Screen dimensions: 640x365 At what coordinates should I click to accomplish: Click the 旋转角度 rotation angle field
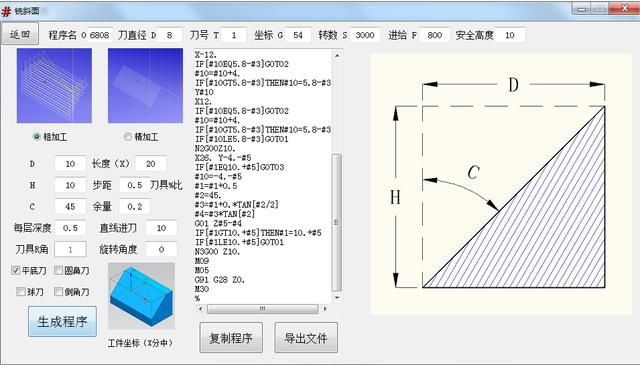(161, 249)
